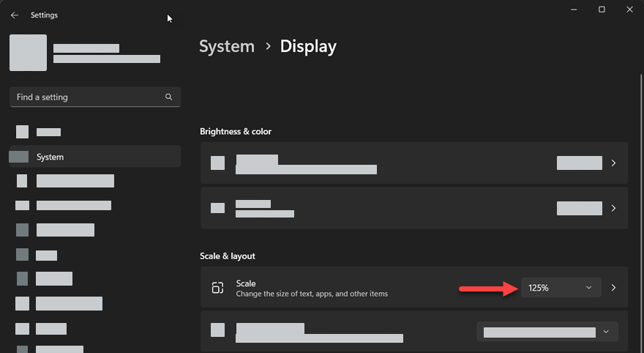Click the user profile avatar picture
Image resolution: width=644 pixels, height=353 pixels.
pos(29,53)
